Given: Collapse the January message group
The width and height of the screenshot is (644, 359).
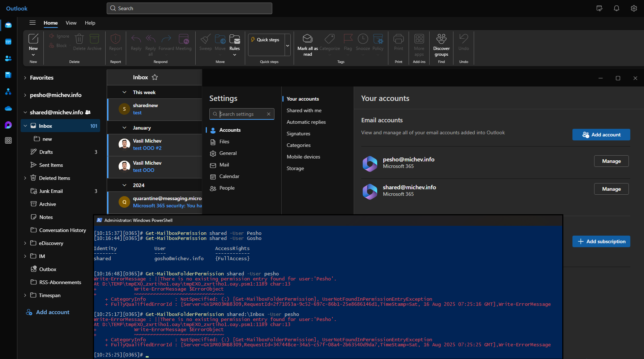Looking at the screenshot, I should click(x=124, y=128).
